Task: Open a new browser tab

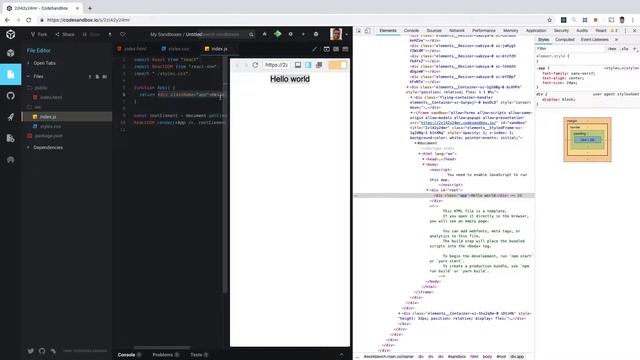Action: click(x=90, y=8)
